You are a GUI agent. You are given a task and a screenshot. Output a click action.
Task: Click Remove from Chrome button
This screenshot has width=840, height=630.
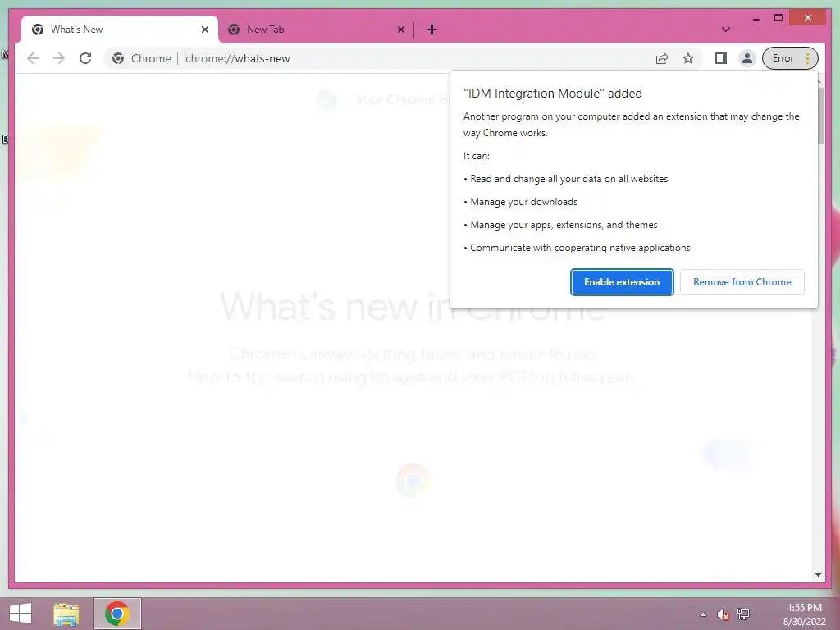tap(742, 282)
